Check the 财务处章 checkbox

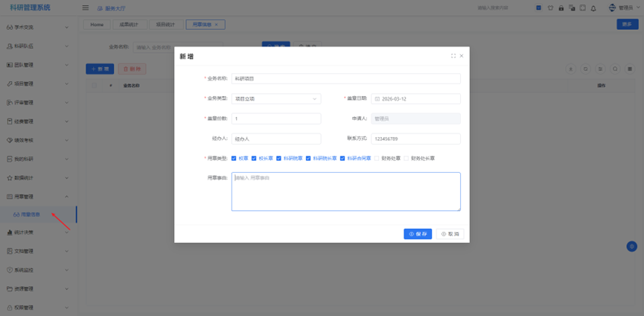tap(377, 158)
